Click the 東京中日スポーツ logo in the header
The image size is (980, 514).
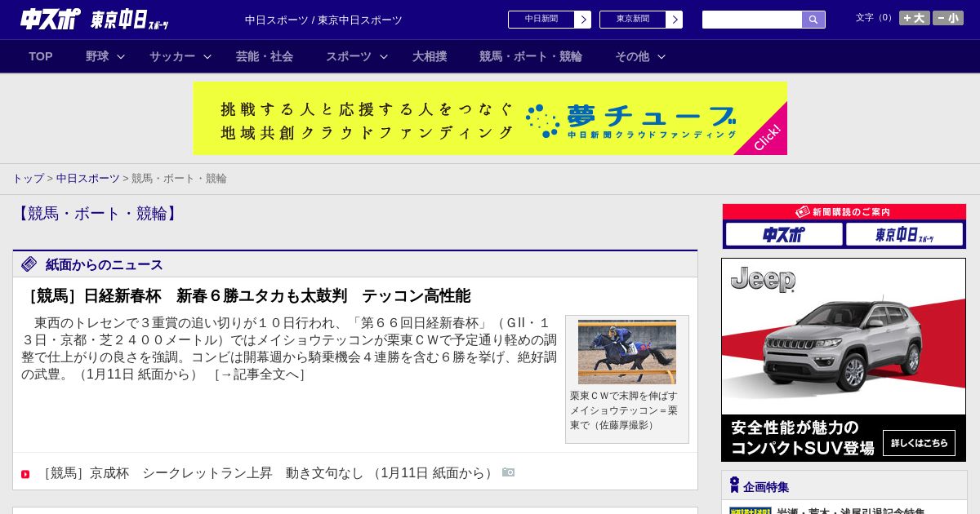(130, 20)
